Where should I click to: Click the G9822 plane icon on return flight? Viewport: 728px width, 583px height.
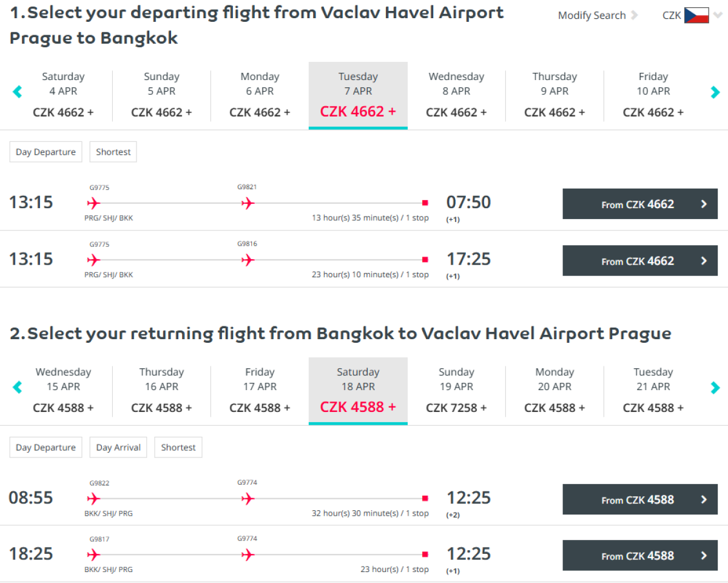[93, 499]
